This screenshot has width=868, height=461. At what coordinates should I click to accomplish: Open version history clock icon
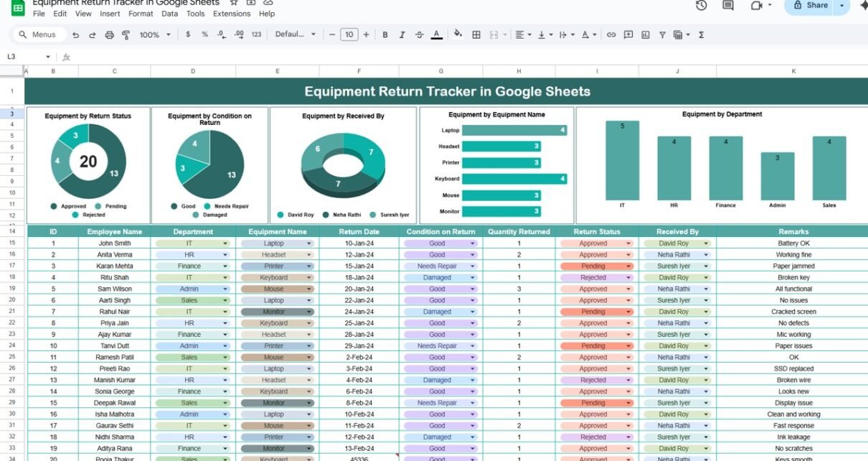point(702,6)
